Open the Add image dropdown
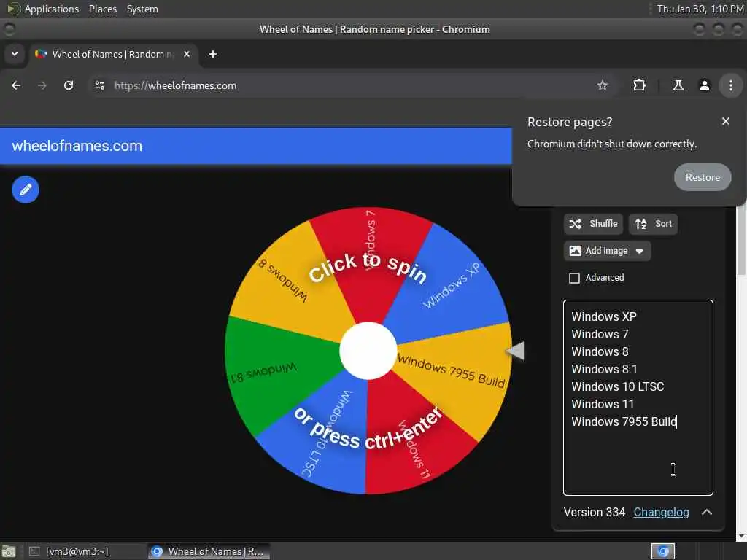Image resolution: width=747 pixels, height=560 pixels. click(x=607, y=251)
